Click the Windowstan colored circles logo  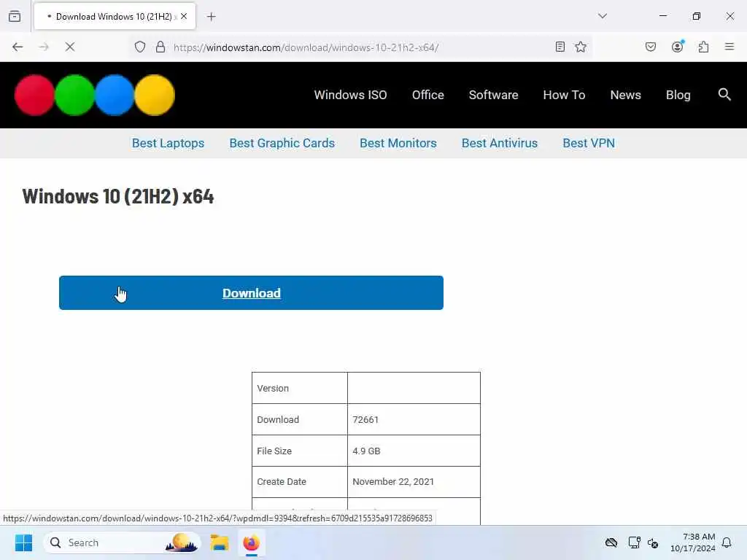pos(95,95)
